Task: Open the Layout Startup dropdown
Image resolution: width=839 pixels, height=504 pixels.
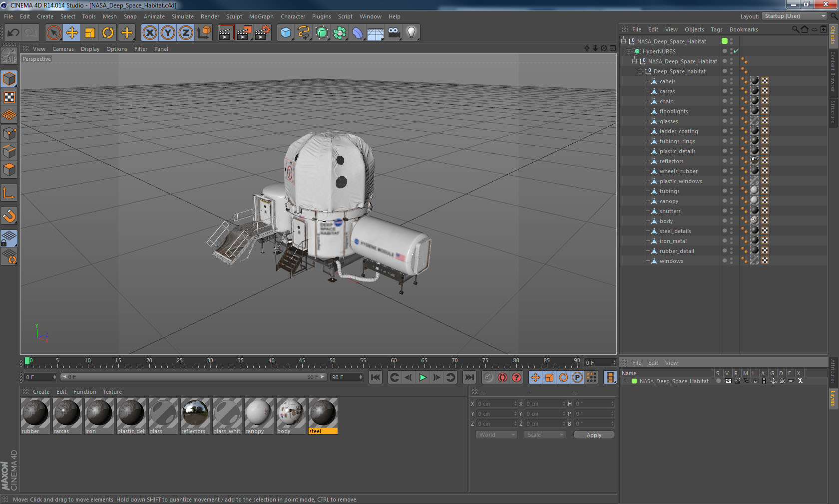Action: point(795,16)
